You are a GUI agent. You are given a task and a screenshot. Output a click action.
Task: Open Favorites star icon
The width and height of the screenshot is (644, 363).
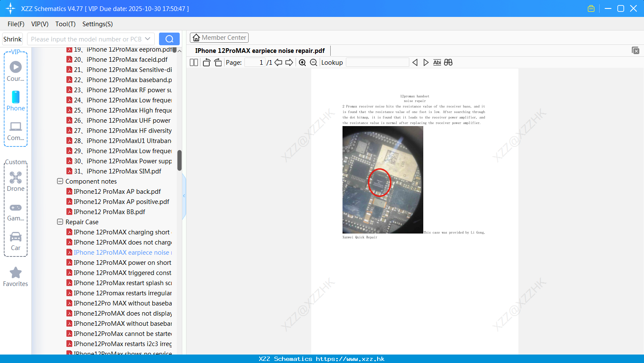(x=16, y=277)
